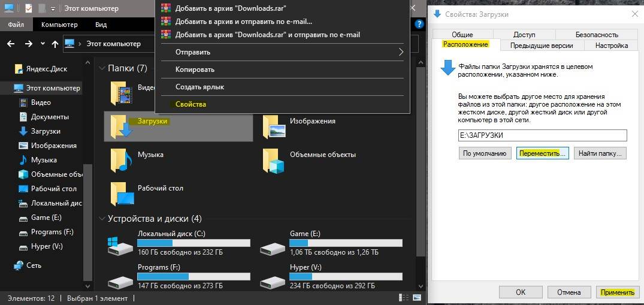Open Загрузки in the navigation pane
644x305 pixels.
[40, 131]
